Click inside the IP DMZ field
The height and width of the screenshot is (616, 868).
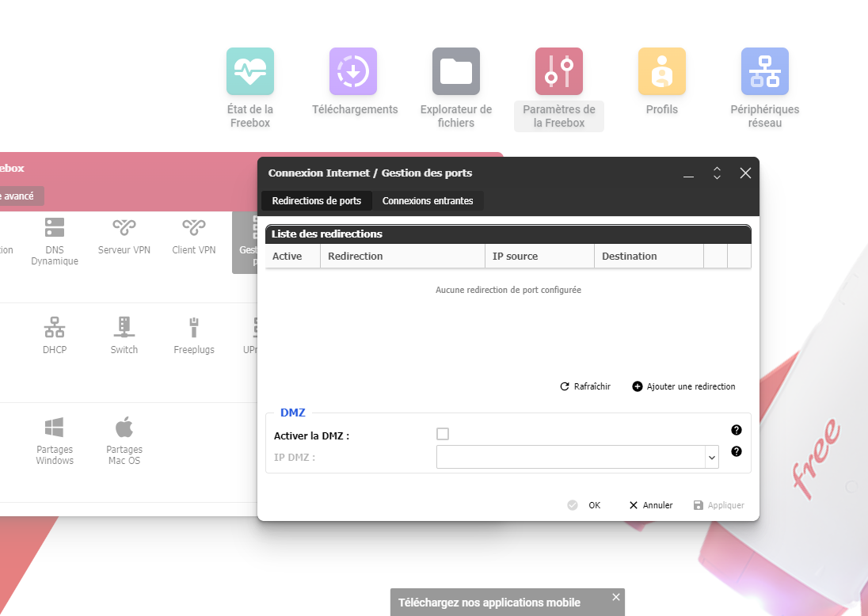point(571,457)
